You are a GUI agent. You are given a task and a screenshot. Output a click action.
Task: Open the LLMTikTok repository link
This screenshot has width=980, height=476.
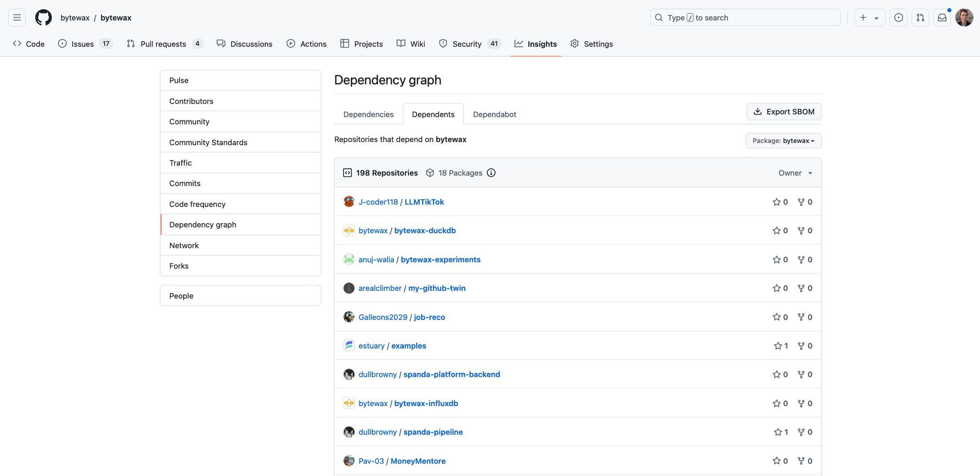(424, 202)
